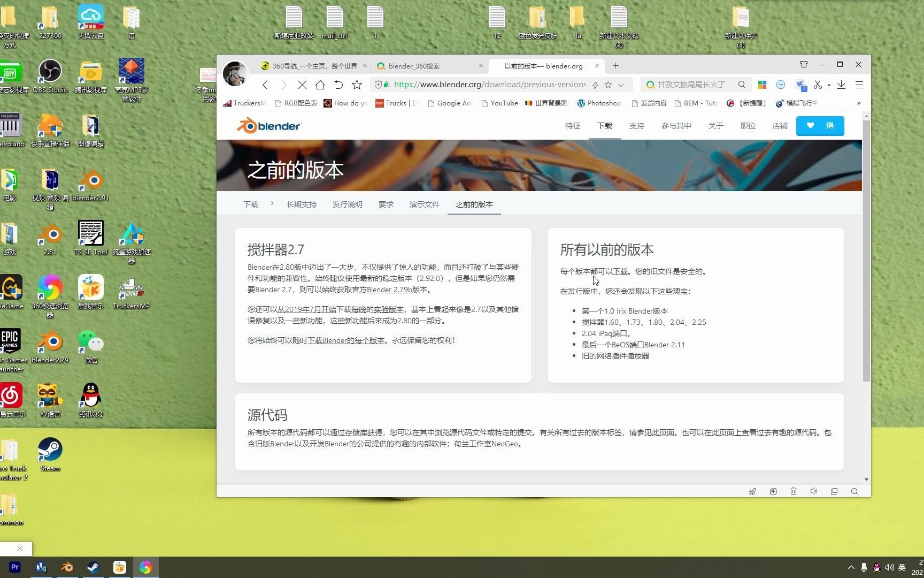
Task: Stop loading with the X button
Action: coord(302,85)
